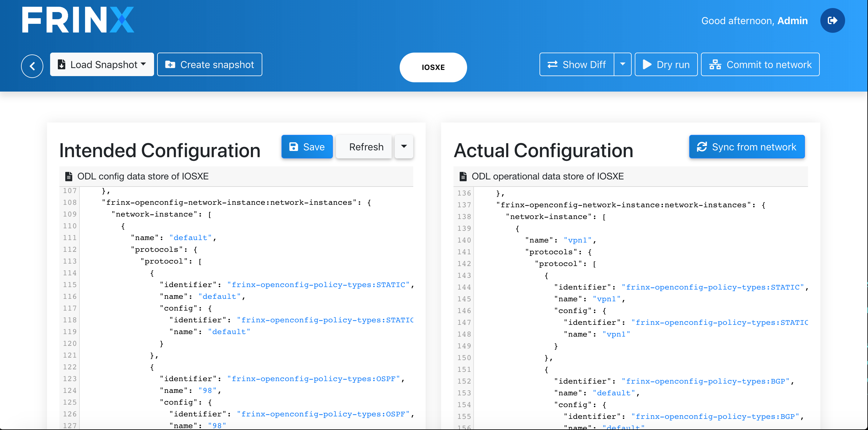The width and height of the screenshot is (868, 430).
Task: Click line 124 name "98" in intended editor
Action: pyautogui.click(x=190, y=391)
